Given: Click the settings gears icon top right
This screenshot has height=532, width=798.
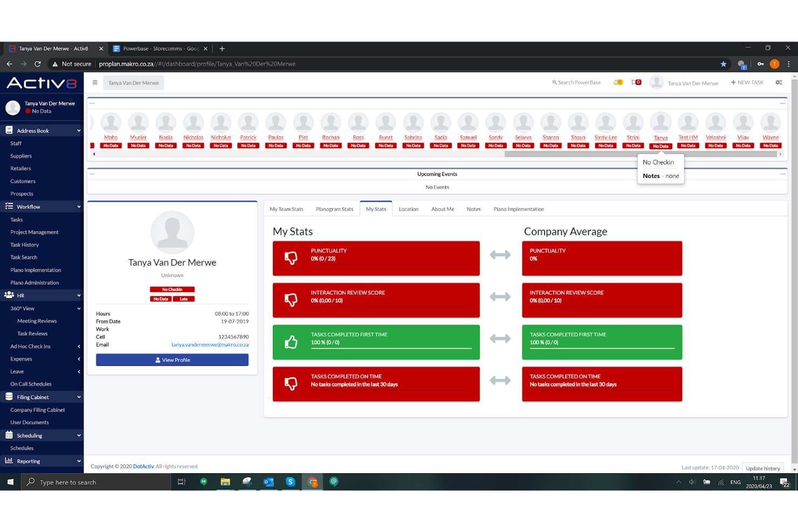Looking at the screenshot, I should [779, 82].
